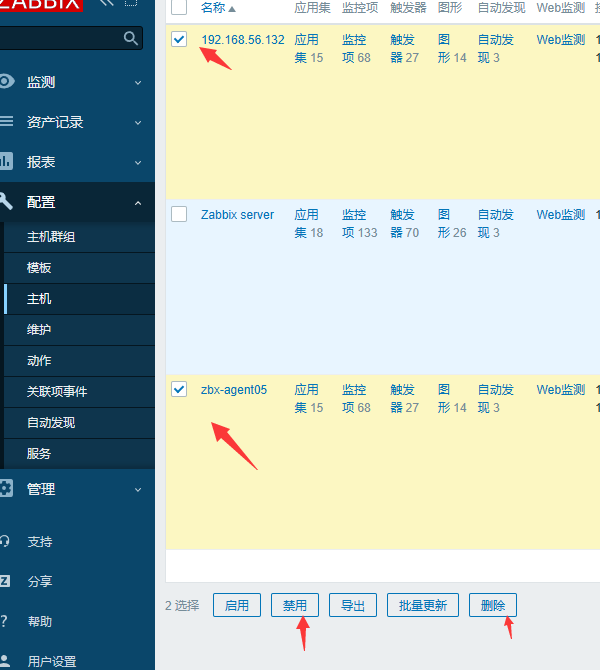The image size is (600, 670).
Task: Click the 删除 button
Action: click(493, 605)
